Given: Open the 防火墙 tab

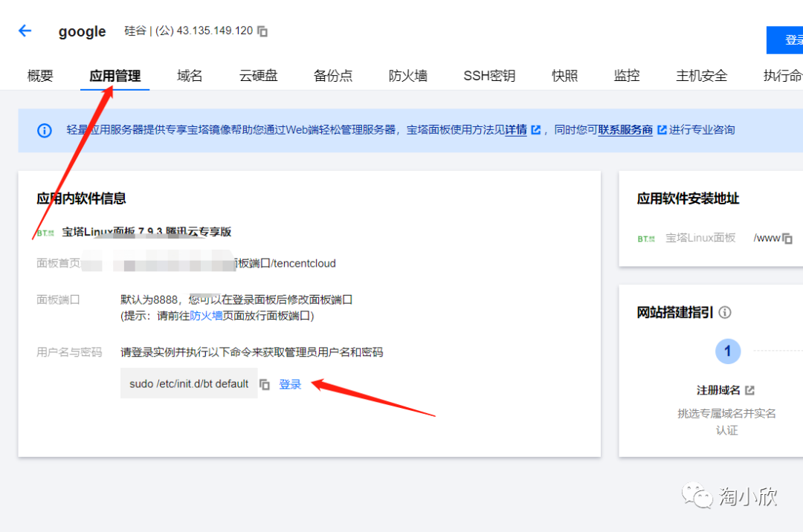Looking at the screenshot, I should (x=407, y=76).
